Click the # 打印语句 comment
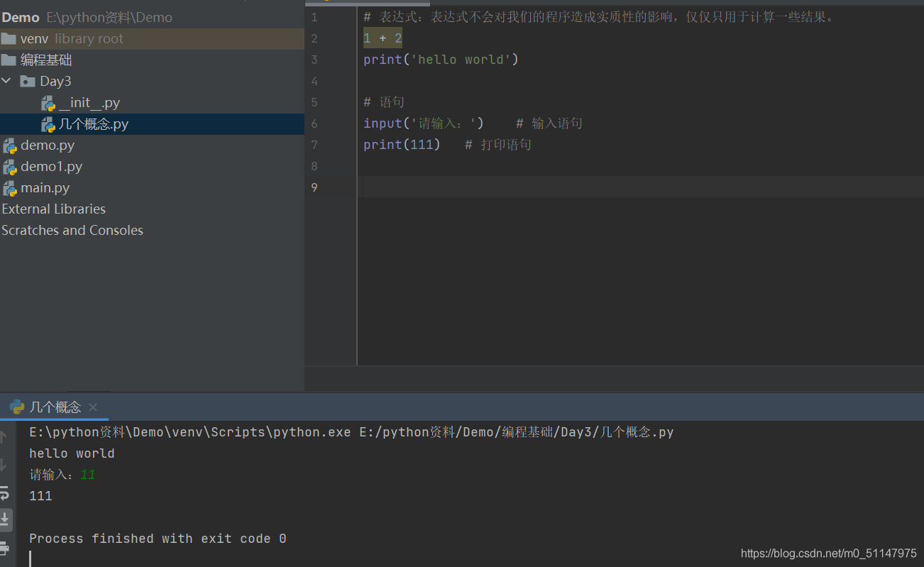The image size is (924, 567). [x=498, y=145]
